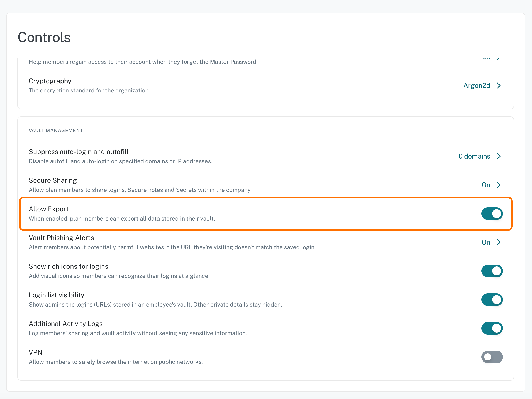Click 'When enabled, plan members can export' description
532x399 pixels.
coord(122,219)
